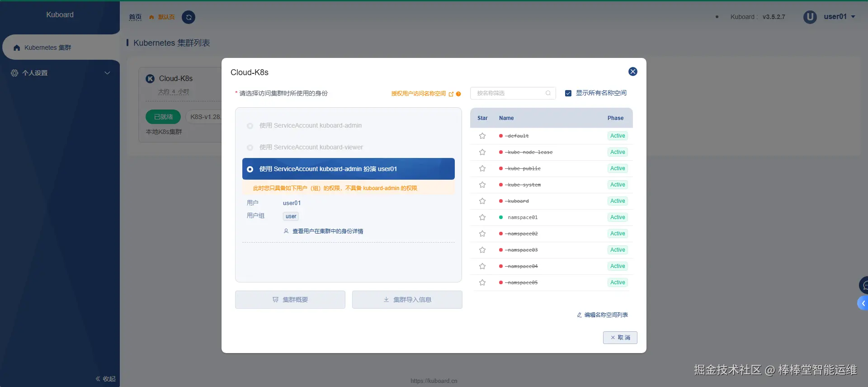Star the kuboard namespace
Image resolution: width=868 pixels, height=387 pixels.
pos(482,201)
